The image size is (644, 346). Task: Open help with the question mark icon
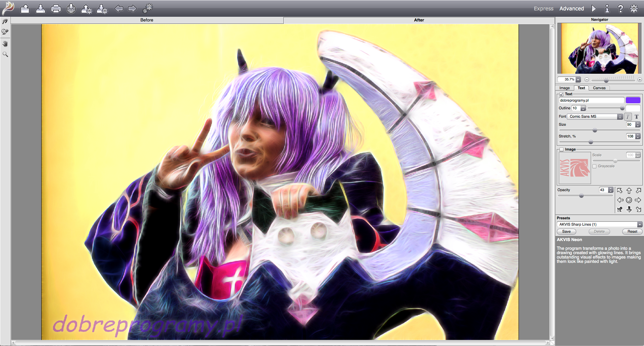click(x=621, y=9)
